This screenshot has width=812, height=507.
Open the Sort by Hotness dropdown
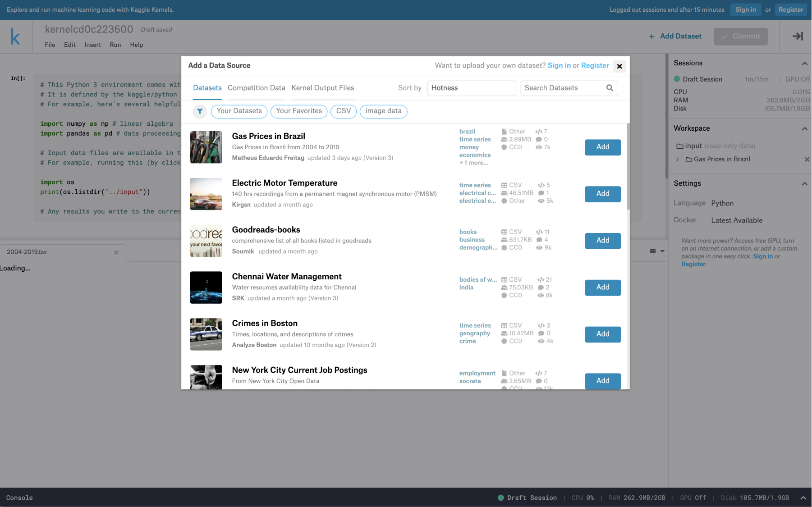(471, 88)
